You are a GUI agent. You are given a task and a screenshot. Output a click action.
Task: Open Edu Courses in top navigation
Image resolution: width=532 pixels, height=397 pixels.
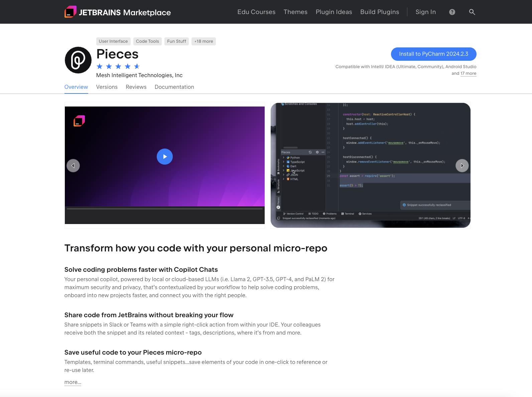[256, 12]
